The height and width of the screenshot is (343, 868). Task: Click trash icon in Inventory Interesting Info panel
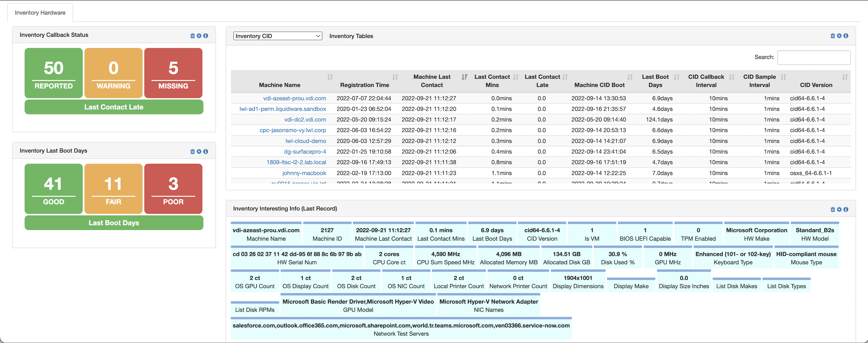point(833,209)
